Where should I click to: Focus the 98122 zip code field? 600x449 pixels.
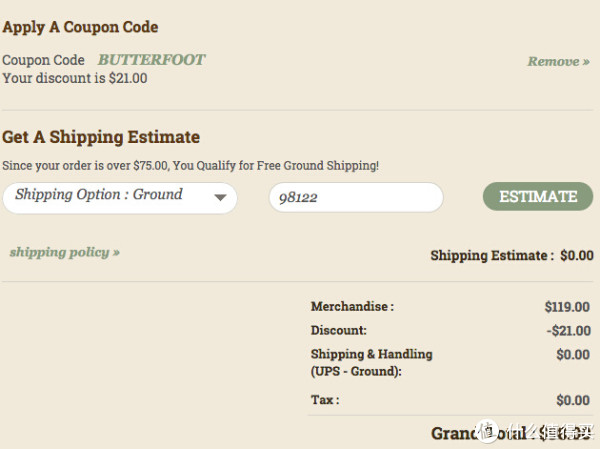pos(356,198)
